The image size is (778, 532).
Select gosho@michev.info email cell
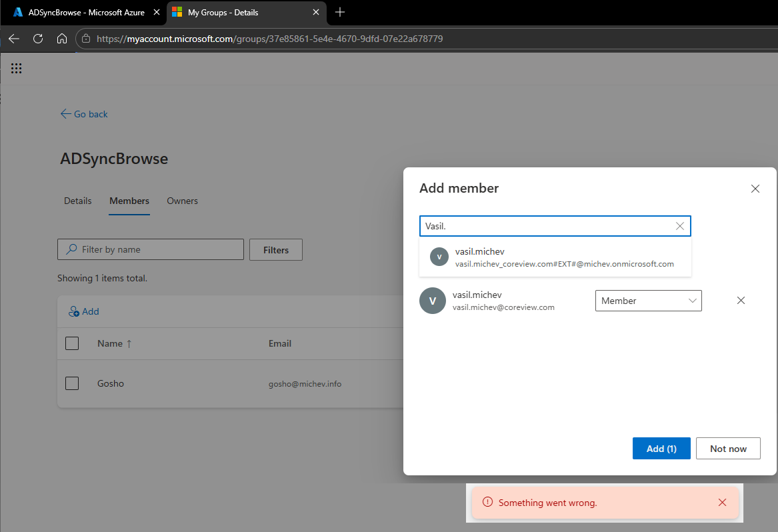point(305,383)
